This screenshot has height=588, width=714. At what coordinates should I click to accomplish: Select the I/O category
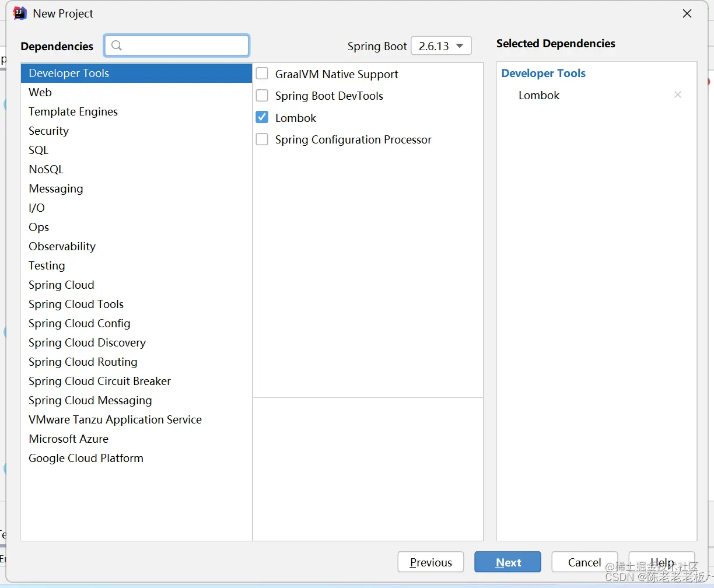click(x=136, y=208)
